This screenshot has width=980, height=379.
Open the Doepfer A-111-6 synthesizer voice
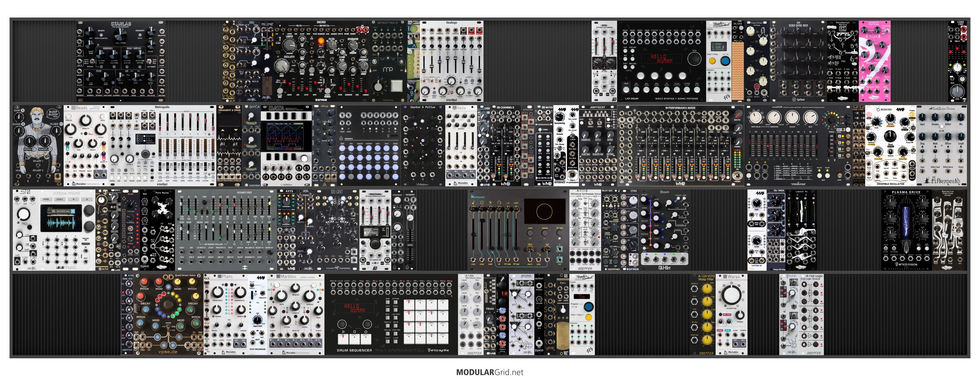585,230
